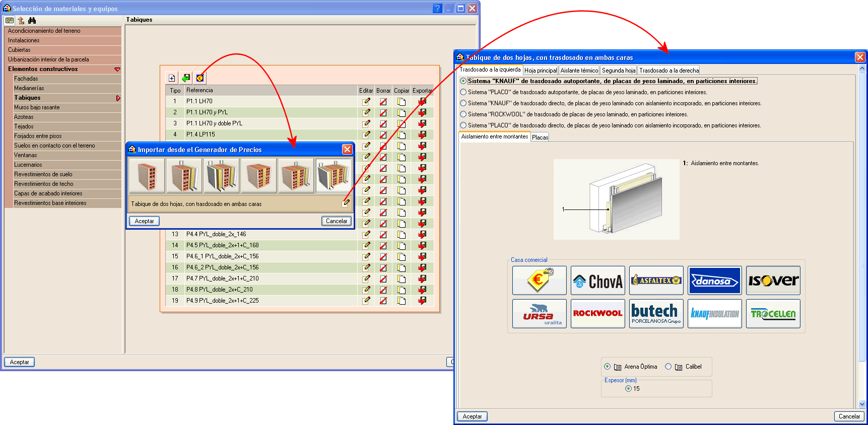Click the scroll-down arrow in the Tabique dialog

tap(862, 404)
